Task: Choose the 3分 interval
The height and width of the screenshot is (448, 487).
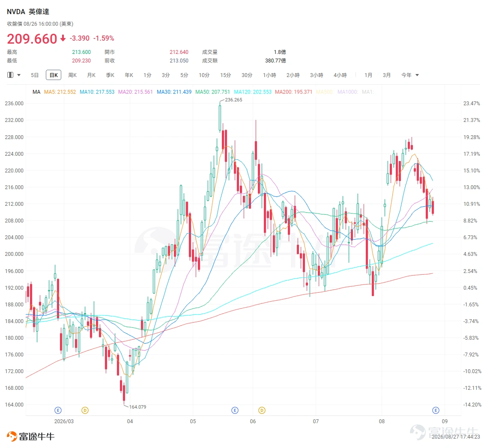Action: pyautogui.click(x=166, y=75)
